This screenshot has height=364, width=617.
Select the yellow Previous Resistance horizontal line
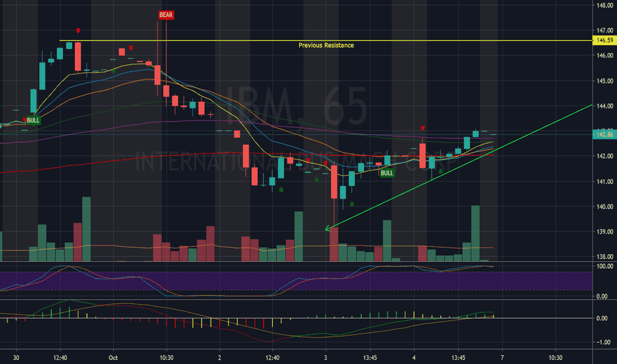pyautogui.click(x=326, y=40)
